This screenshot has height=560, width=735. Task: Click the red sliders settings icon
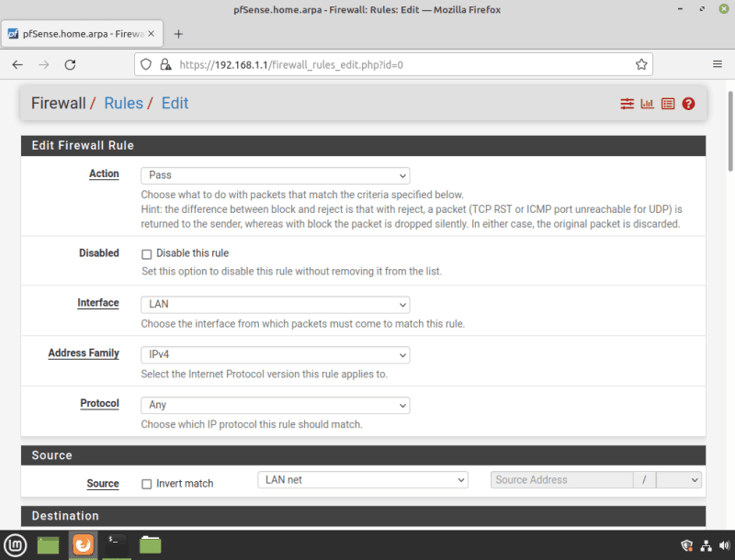pyautogui.click(x=628, y=104)
